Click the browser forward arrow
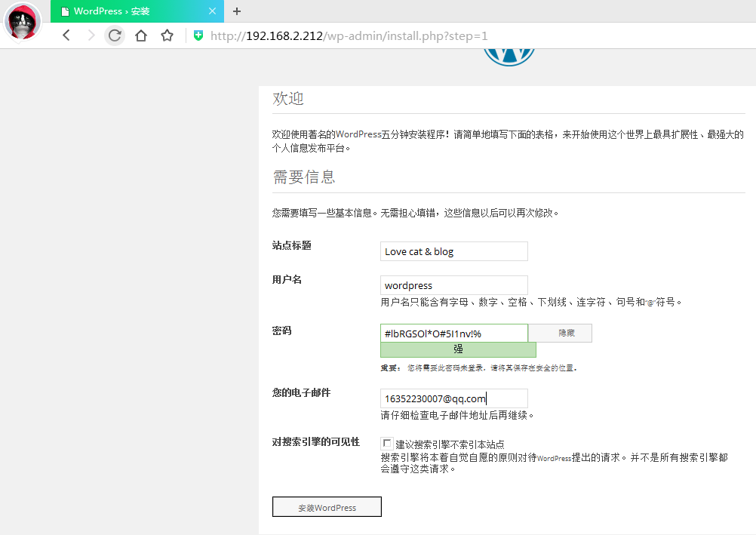Viewport: 756px width, 535px height. point(91,35)
